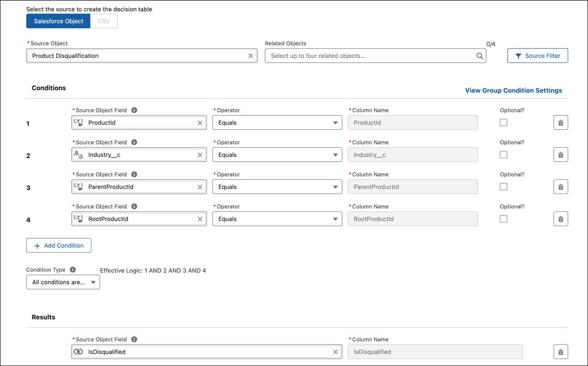Clear the IsDisqualified result field
The image size is (588, 366).
point(335,352)
